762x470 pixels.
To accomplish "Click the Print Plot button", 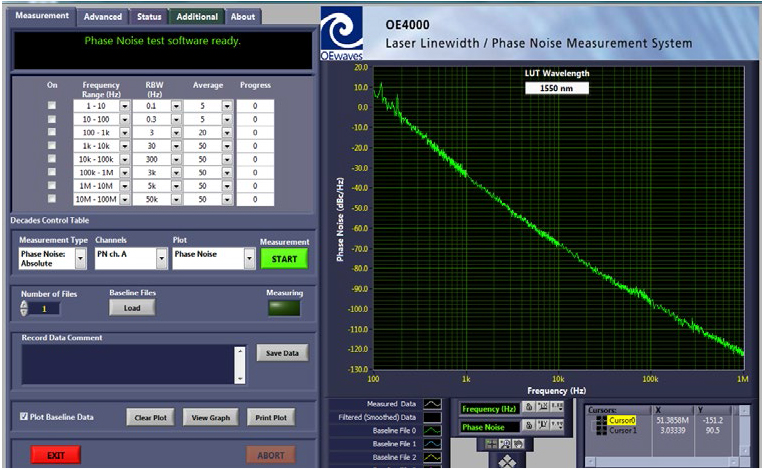I will pos(271,418).
